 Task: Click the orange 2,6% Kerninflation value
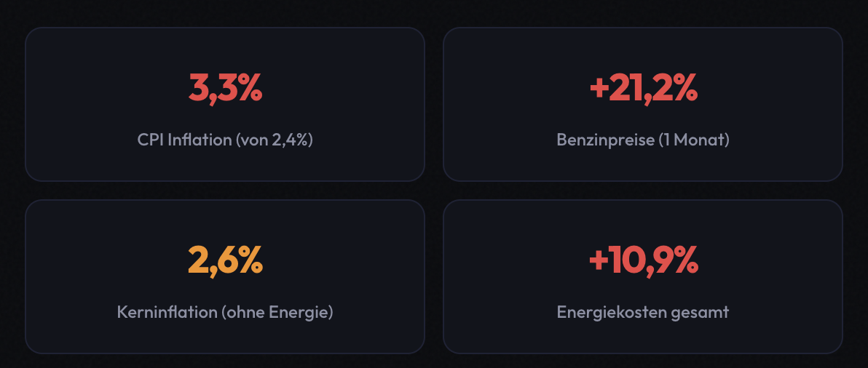(225, 261)
